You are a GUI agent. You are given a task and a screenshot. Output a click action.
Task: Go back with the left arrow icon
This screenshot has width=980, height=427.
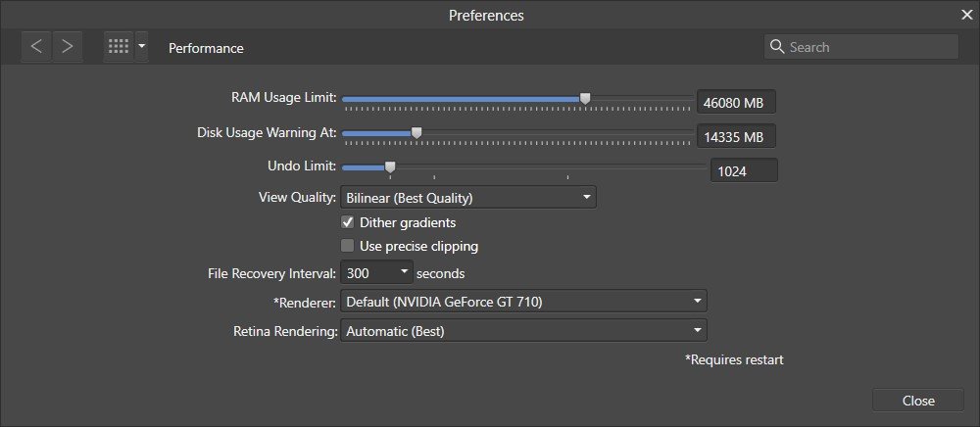pos(36,47)
